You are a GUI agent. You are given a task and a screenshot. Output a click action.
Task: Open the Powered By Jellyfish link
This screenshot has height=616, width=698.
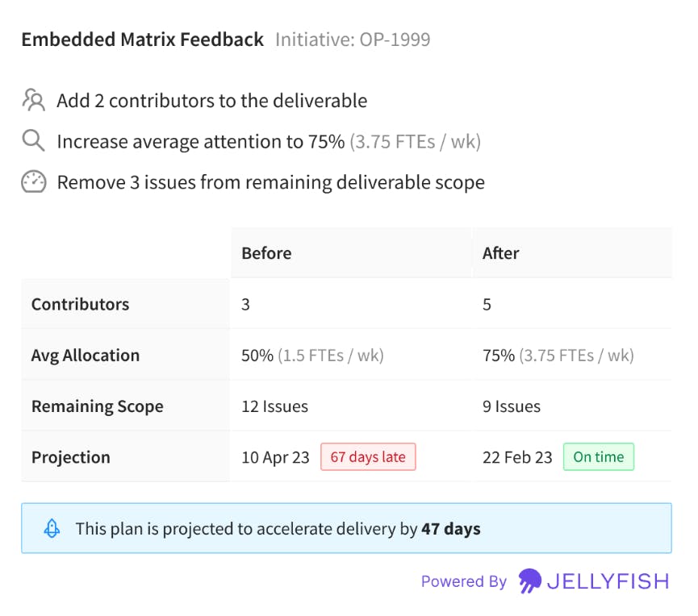point(545,581)
